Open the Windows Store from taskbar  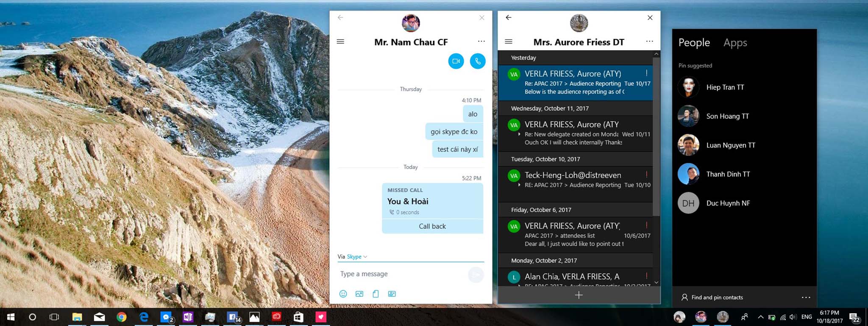(x=298, y=317)
